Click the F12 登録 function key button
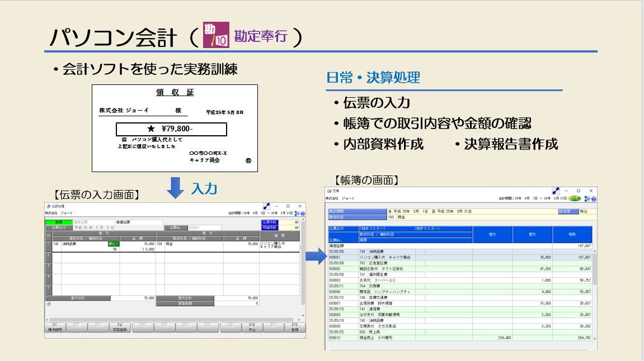This screenshot has width=644, height=361. [295, 327]
